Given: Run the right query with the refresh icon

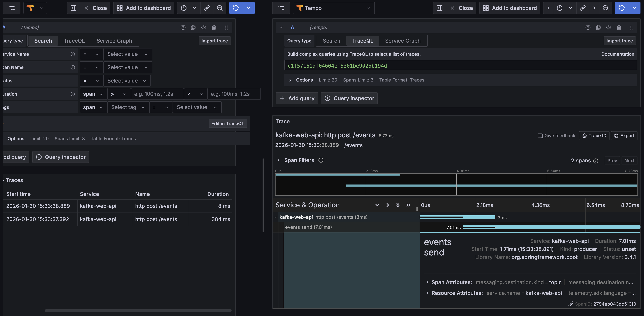Looking at the screenshot, I should point(622,8).
